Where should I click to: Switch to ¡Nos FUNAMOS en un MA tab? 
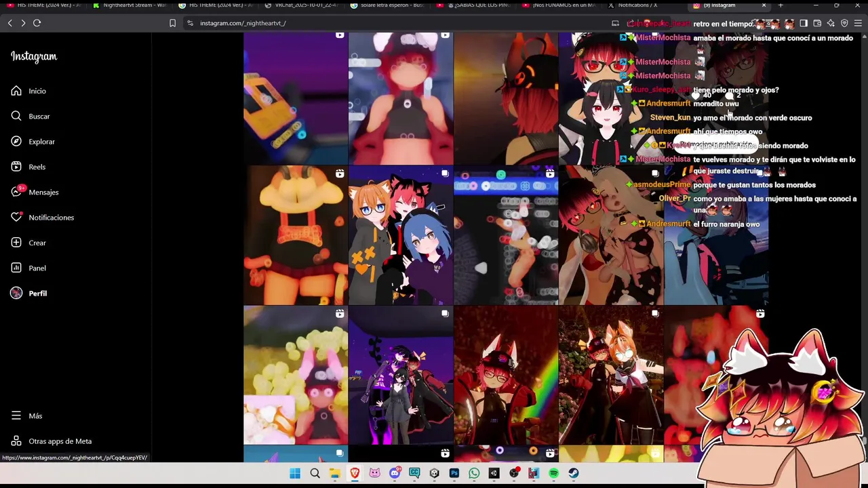point(561,5)
